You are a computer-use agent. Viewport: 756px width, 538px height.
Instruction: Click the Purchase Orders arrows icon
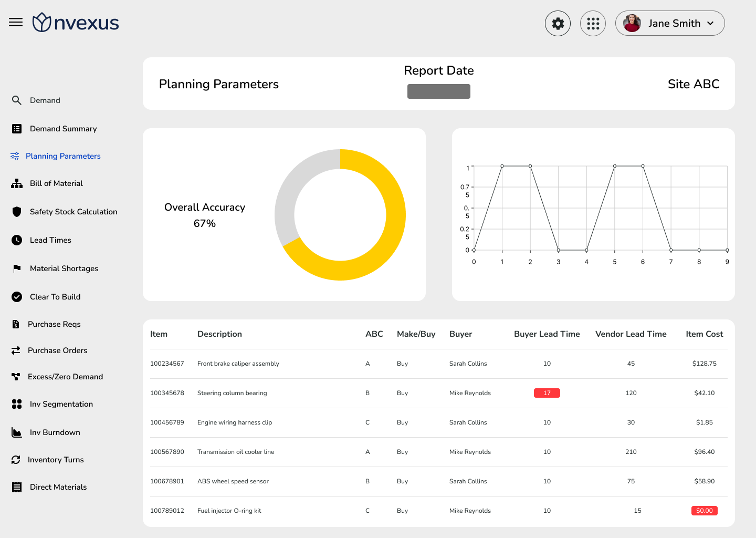[x=16, y=350]
